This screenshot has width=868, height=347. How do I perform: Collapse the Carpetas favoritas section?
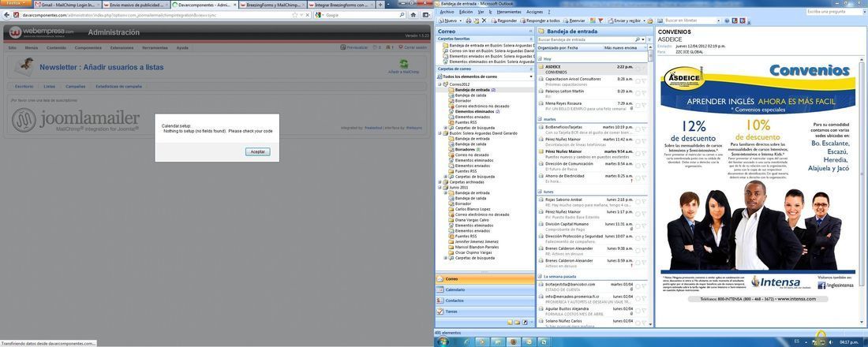click(x=530, y=39)
